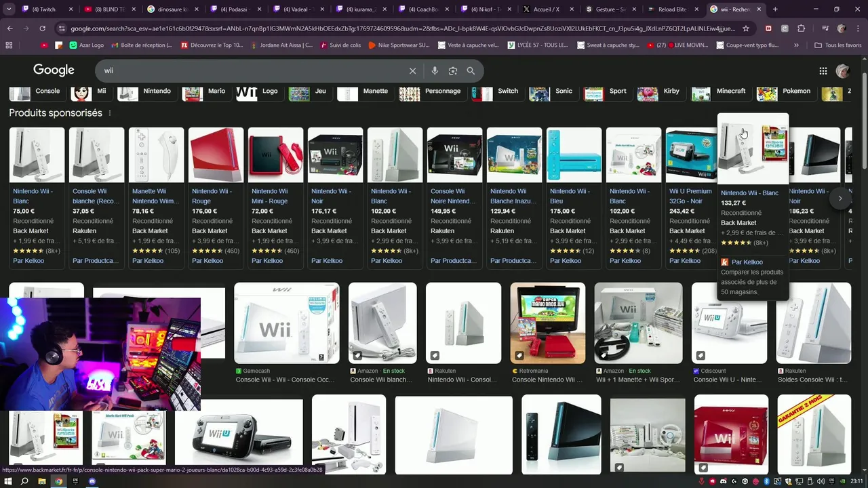868x488 pixels.
Task: Open the Google account avatar
Action: click(843, 70)
